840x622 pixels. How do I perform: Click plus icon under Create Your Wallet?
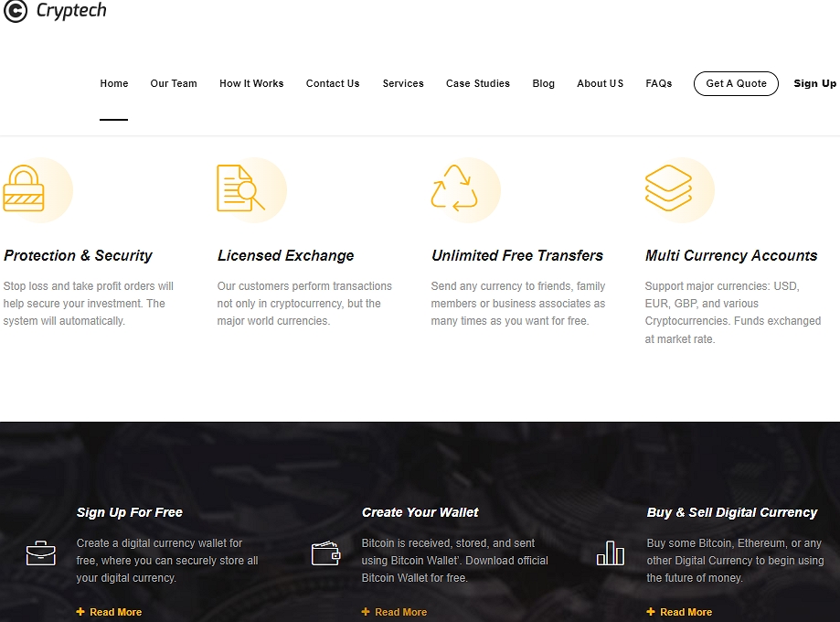point(366,612)
